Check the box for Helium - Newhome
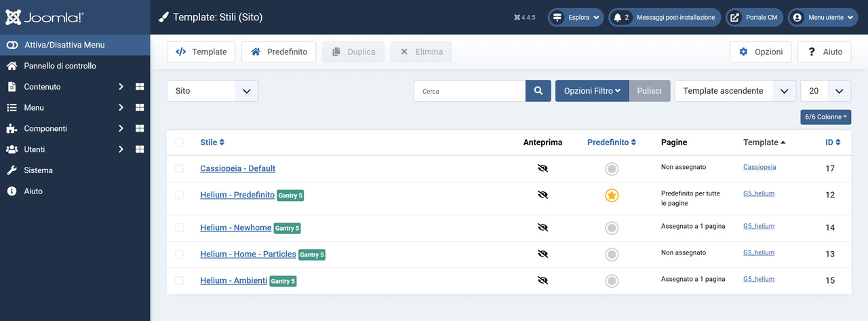868x321 pixels. click(179, 227)
